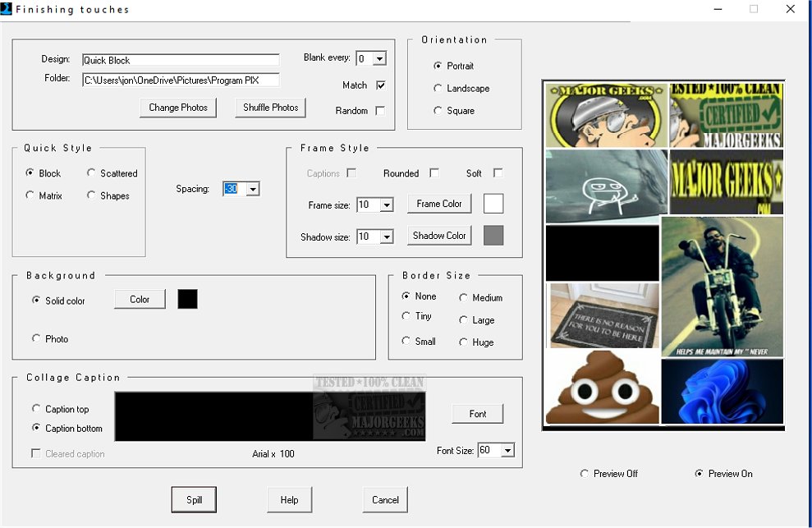This screenshot has width=812, height=528.
Task: Expand the Blank every dropdown
Action: [x=379, y=59]
